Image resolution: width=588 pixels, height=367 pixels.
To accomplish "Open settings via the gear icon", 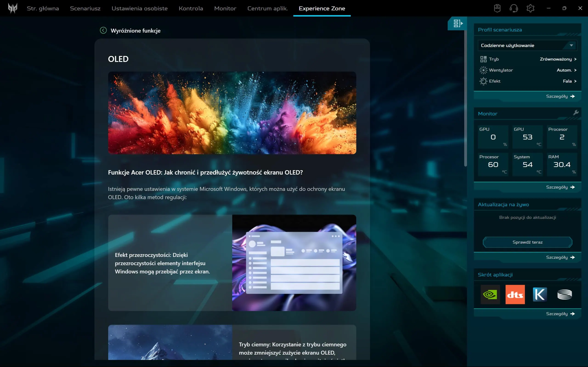I will click(530, 8).
